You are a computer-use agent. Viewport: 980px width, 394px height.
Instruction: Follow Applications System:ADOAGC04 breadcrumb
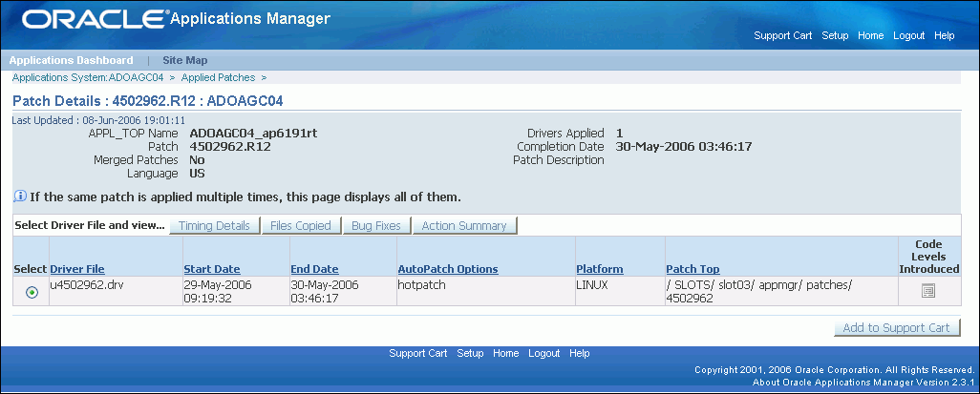pyautogui.click(x=88, y=78)
